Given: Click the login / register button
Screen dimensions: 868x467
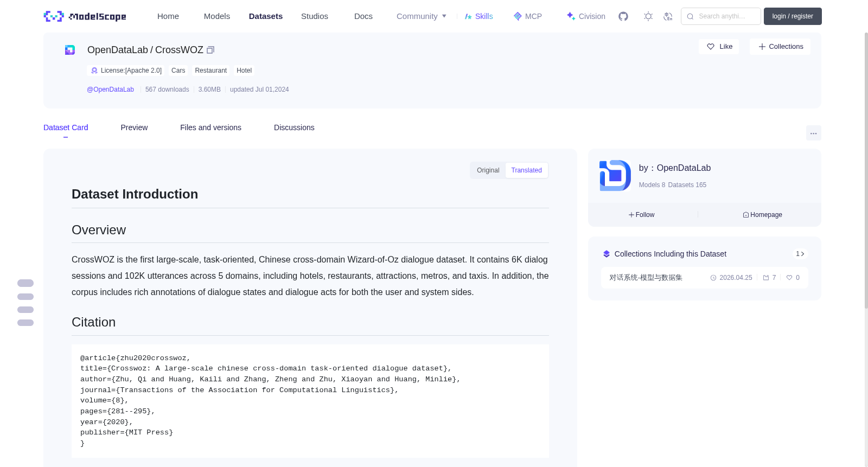Looking at the screenshot, I should pyautogui.click(x=793, y=16).
